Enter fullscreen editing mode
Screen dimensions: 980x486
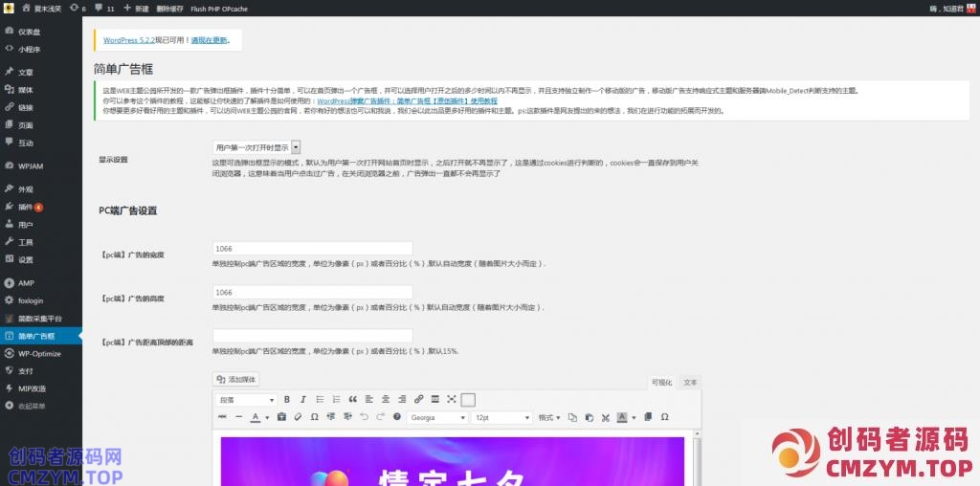pyautogui.click(x=452, y=399)
